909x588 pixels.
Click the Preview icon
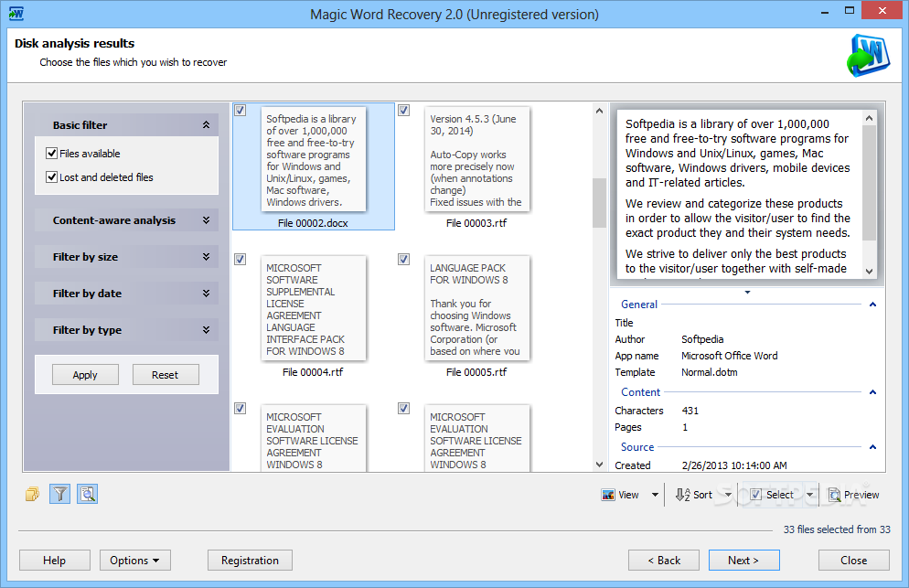(834, 495)
